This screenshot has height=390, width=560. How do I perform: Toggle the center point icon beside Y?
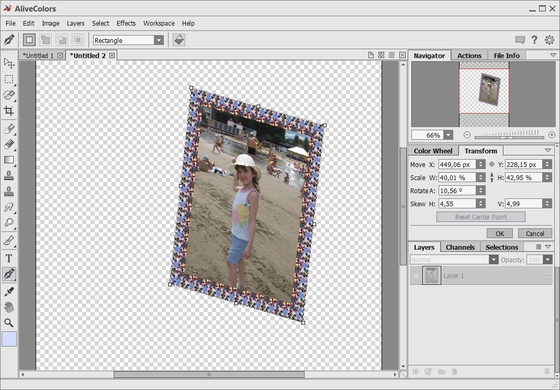[x=492, y=164]
